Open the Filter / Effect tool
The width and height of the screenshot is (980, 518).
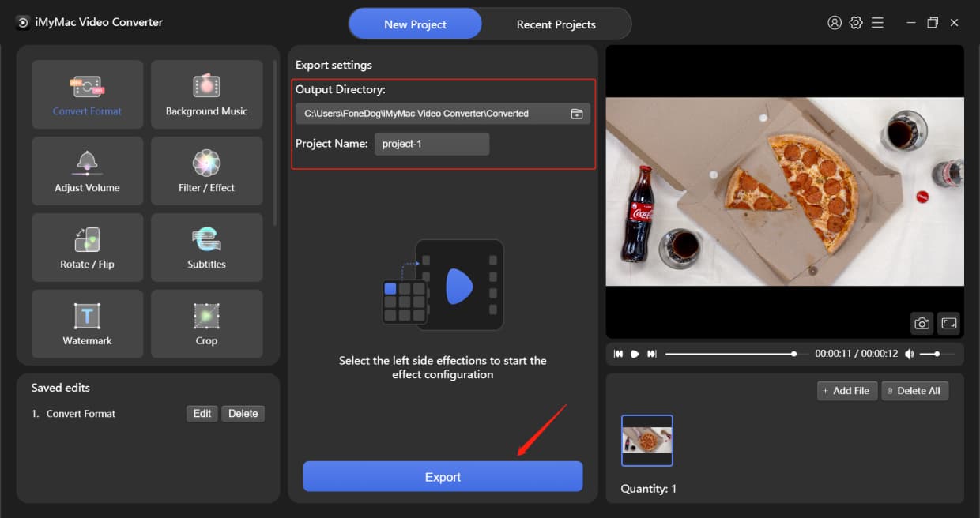point(206,171)
